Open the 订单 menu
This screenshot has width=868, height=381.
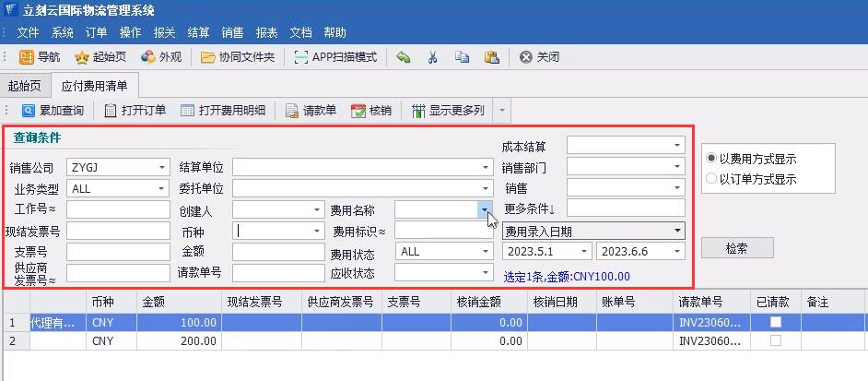tap(97, 32)
